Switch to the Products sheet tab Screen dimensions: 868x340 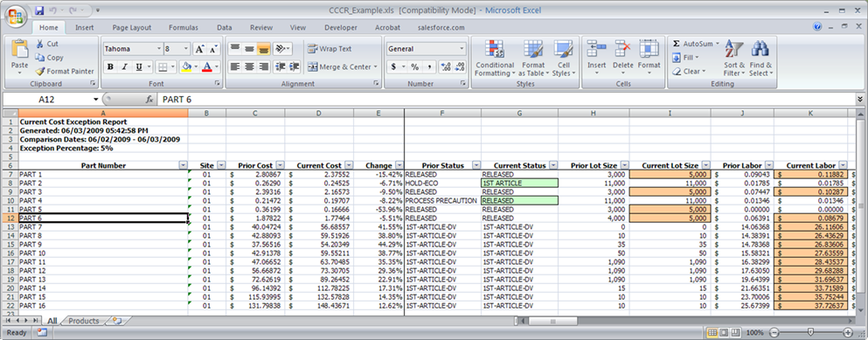pyautogui.click(x=84, y=321)
